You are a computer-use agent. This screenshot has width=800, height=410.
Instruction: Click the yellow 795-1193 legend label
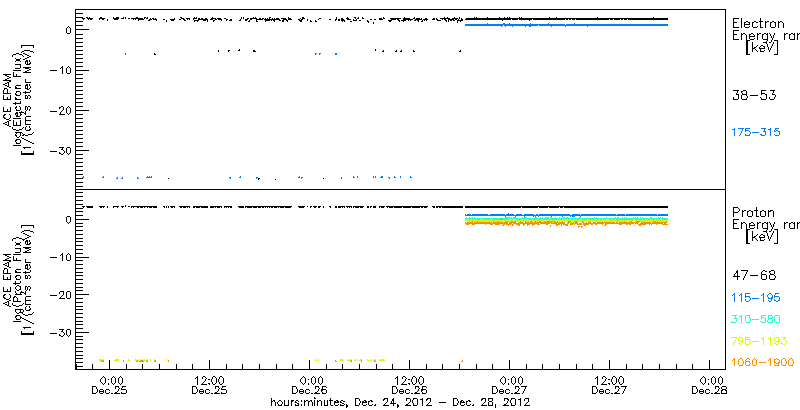(760, 341)
